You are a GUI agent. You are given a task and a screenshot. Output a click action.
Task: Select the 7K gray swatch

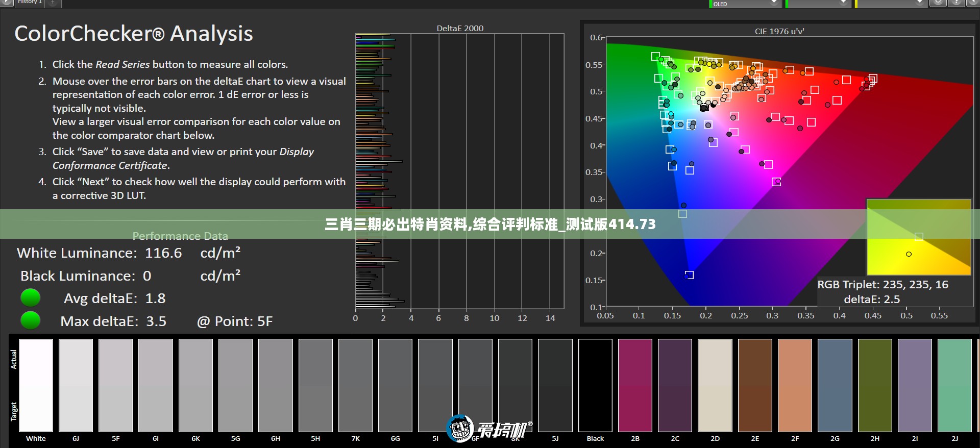coord(355,385)
